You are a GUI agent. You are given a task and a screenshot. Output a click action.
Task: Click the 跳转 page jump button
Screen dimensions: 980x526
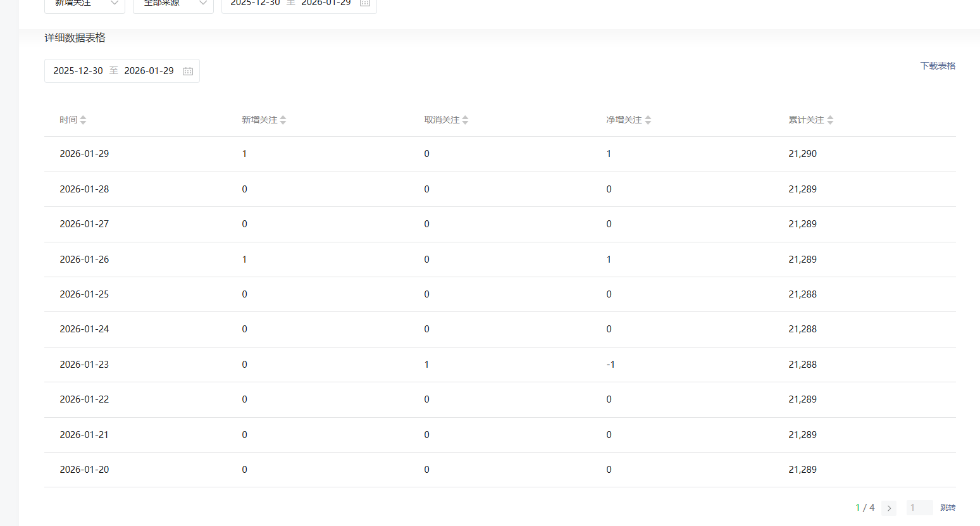[948, 508]
